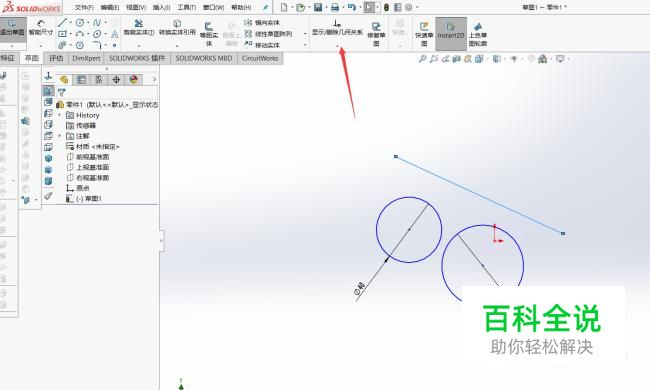The image size is (650, 390).
Task: Click the 剪裁实体 trim entities icon
Action: coord(139,27)
